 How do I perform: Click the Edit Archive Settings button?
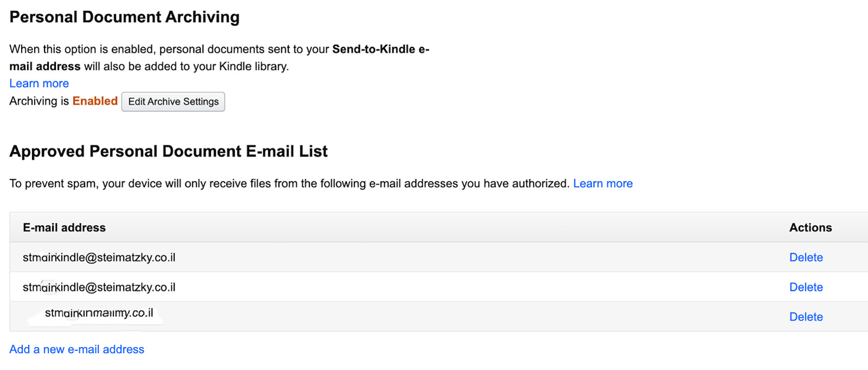tap(173, 102)
